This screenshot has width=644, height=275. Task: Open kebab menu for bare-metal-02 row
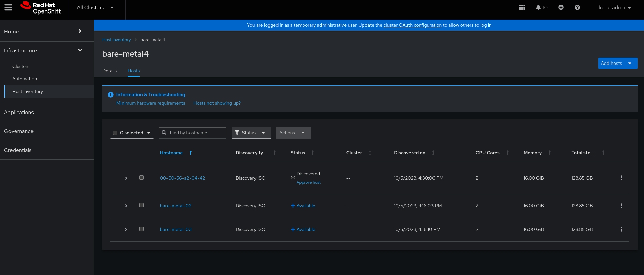tap(621, 206)
